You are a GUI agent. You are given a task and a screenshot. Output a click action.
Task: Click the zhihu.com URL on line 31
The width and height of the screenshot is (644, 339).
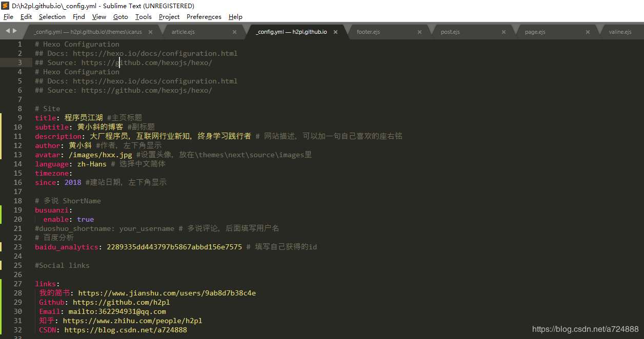point(132,321)
